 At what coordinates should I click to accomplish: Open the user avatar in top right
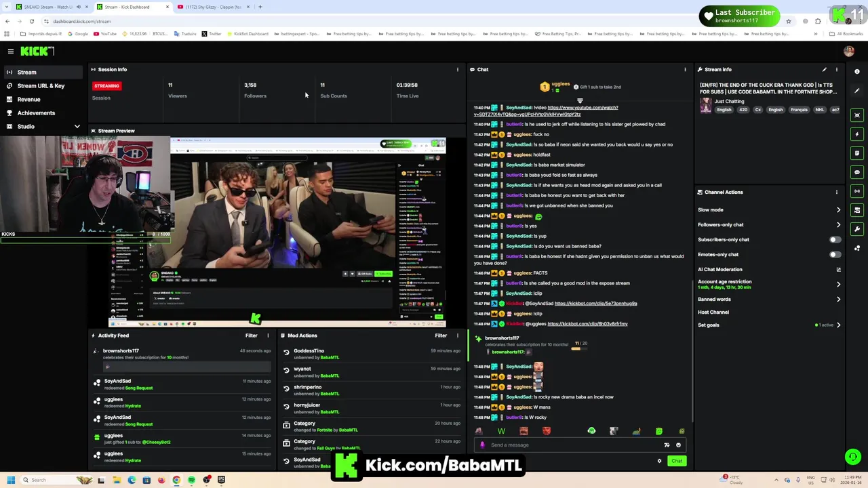pos(848,52)
